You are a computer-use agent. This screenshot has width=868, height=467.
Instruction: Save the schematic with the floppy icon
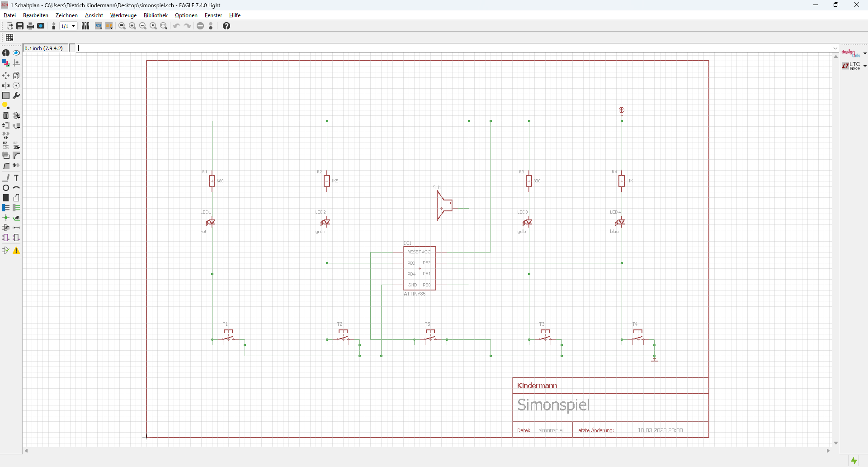point(20,26)
